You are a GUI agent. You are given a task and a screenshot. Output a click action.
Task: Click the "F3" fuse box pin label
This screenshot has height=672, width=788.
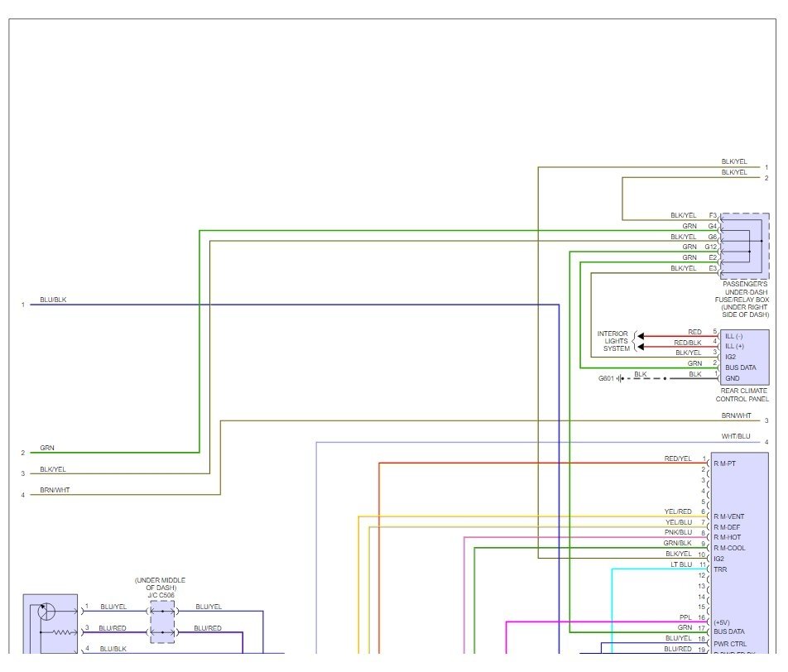pyautogui.click(x=713, y=216)
